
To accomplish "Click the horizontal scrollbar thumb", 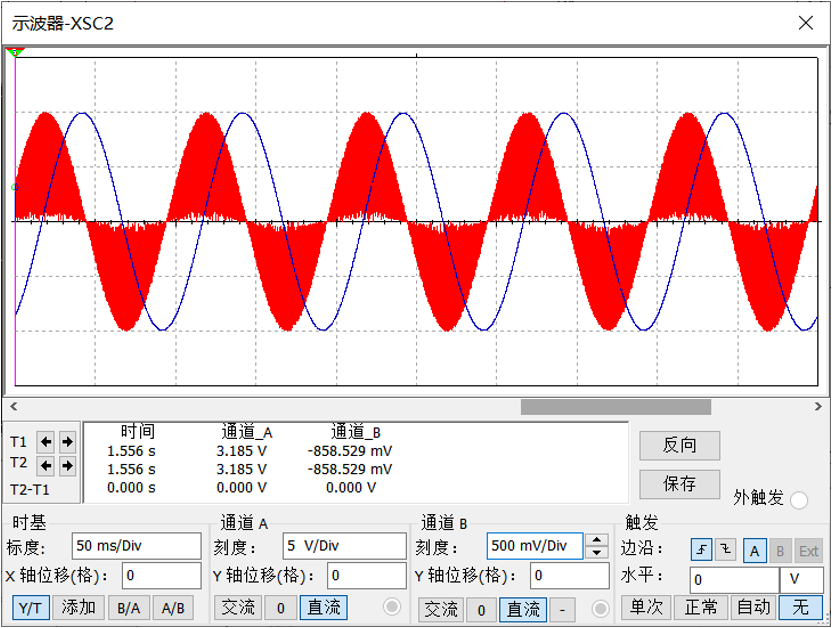I will click(616, 407).
